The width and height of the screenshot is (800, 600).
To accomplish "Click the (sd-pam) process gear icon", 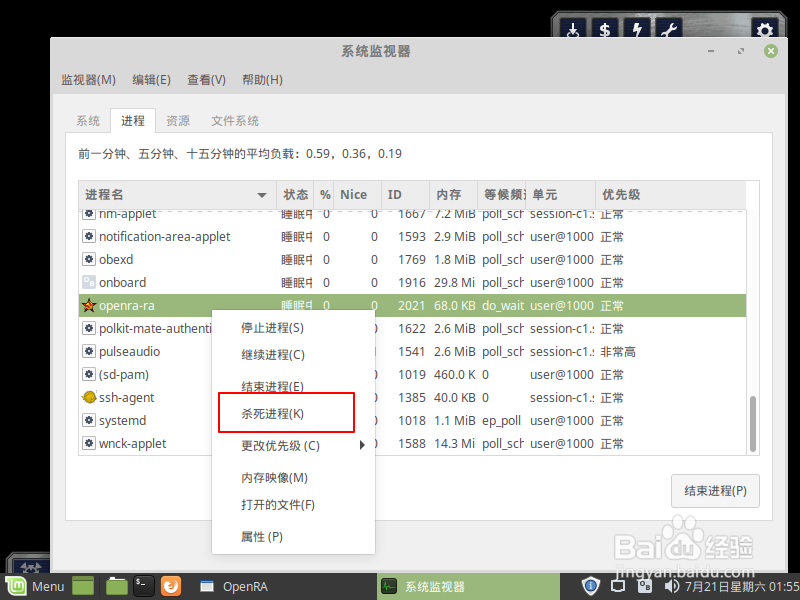I will 89,374.
